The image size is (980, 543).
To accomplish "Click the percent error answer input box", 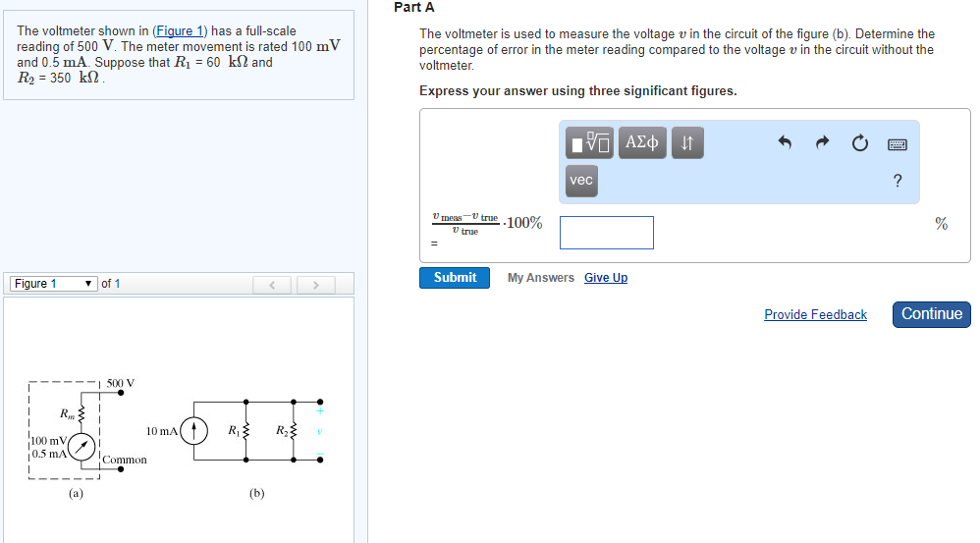I will (606, 233).
